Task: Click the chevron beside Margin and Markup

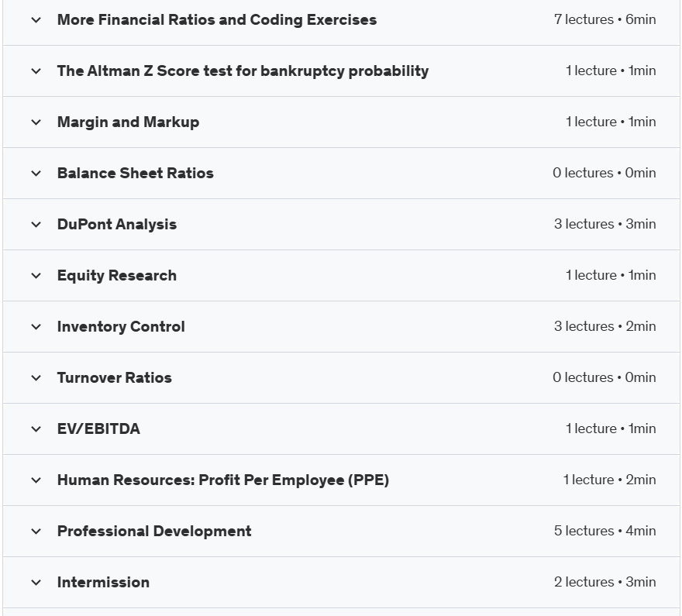Action: coord(36,122)
